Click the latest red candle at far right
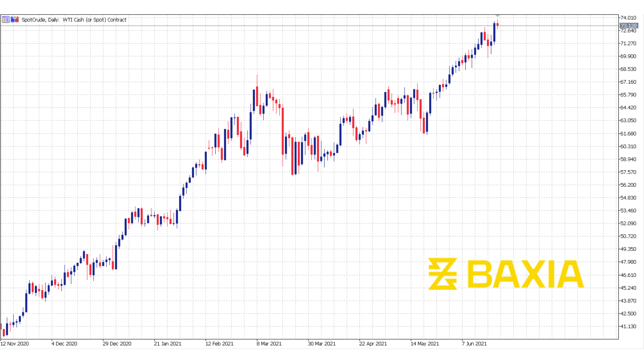644x363 pixels. (x=498, y=24)
